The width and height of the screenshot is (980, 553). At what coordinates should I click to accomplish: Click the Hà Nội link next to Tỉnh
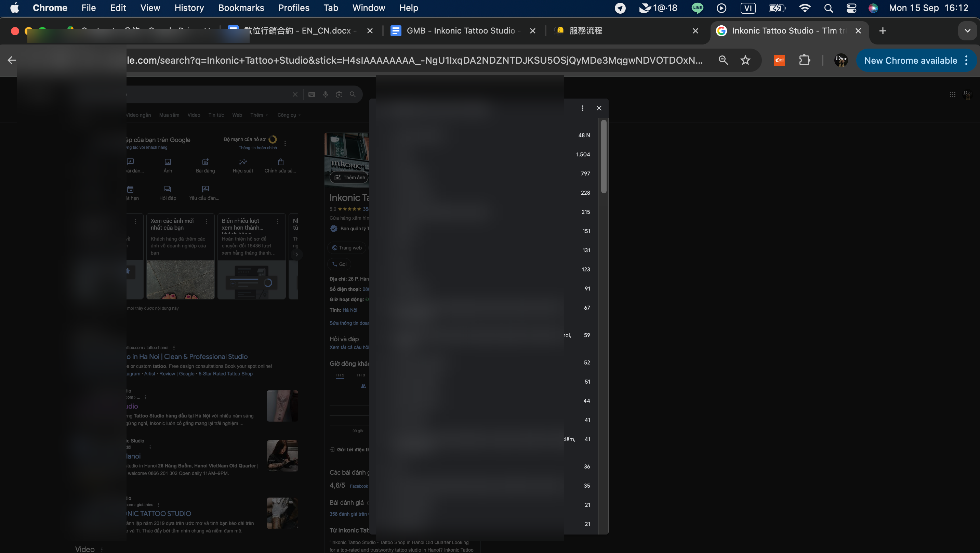[x=349, y=310]
